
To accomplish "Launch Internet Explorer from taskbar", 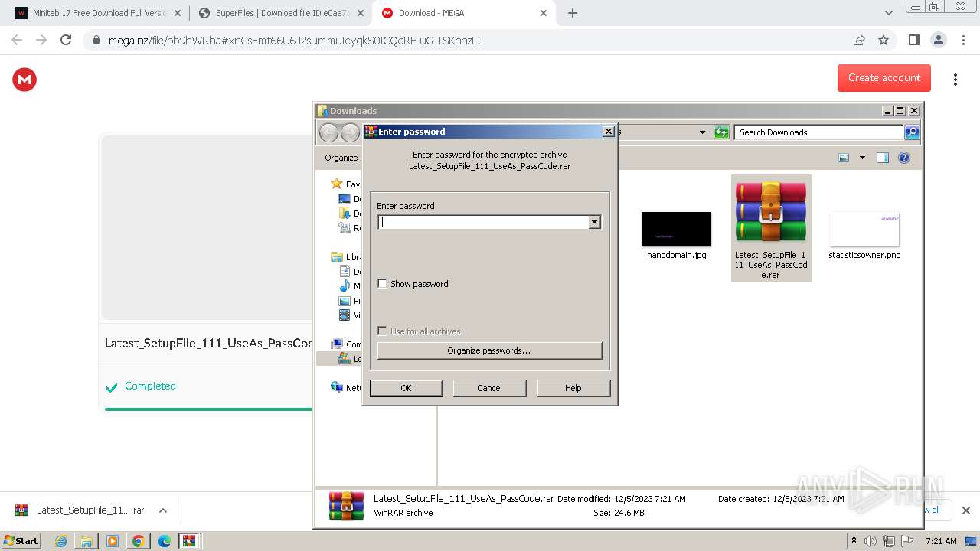I will tap(60, 541).
